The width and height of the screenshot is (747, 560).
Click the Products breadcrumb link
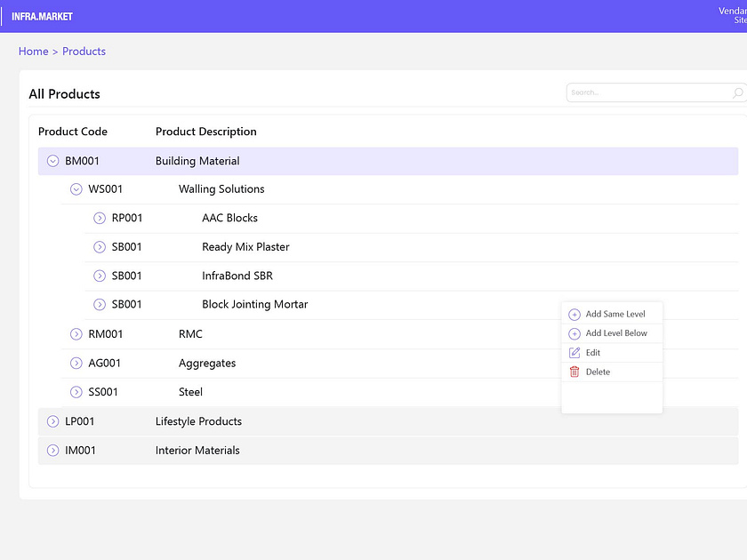(84, 51)
